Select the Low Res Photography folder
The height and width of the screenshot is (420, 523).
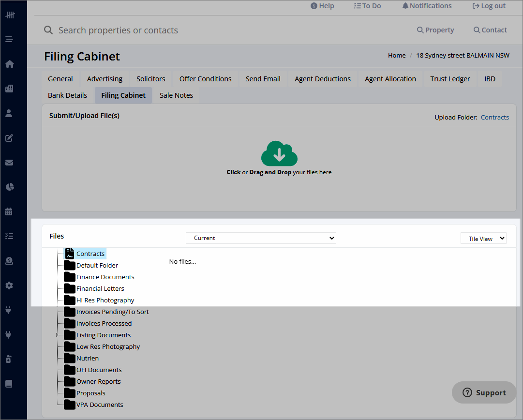pyautogui.click(x=108, y=347)
